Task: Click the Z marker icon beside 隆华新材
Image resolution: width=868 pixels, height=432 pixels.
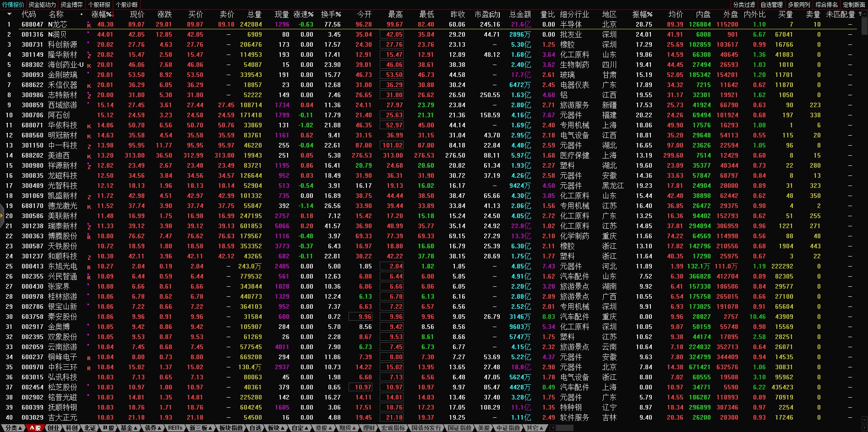Action: pos(89,55)
